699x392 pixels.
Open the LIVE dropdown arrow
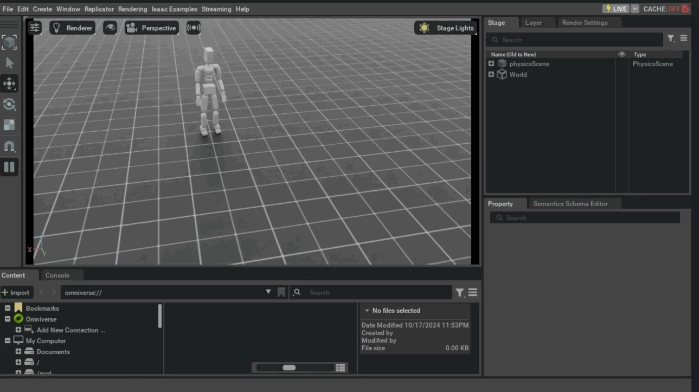[635, 9]
